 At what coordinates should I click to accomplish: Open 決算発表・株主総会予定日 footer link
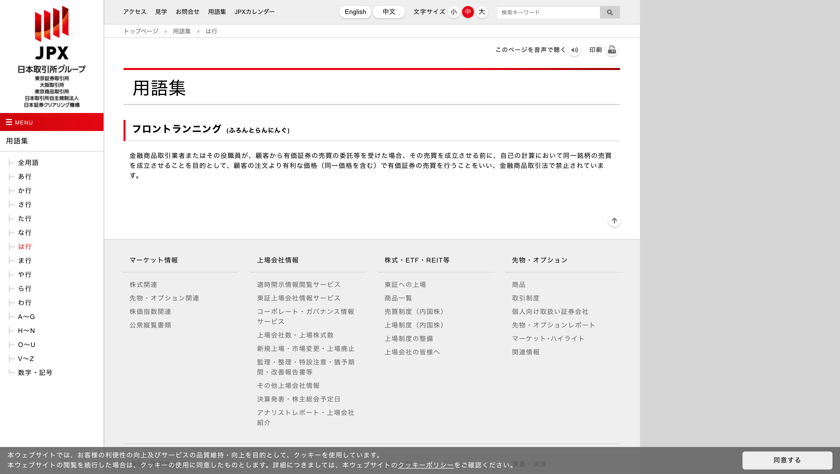tap(298, 399)
